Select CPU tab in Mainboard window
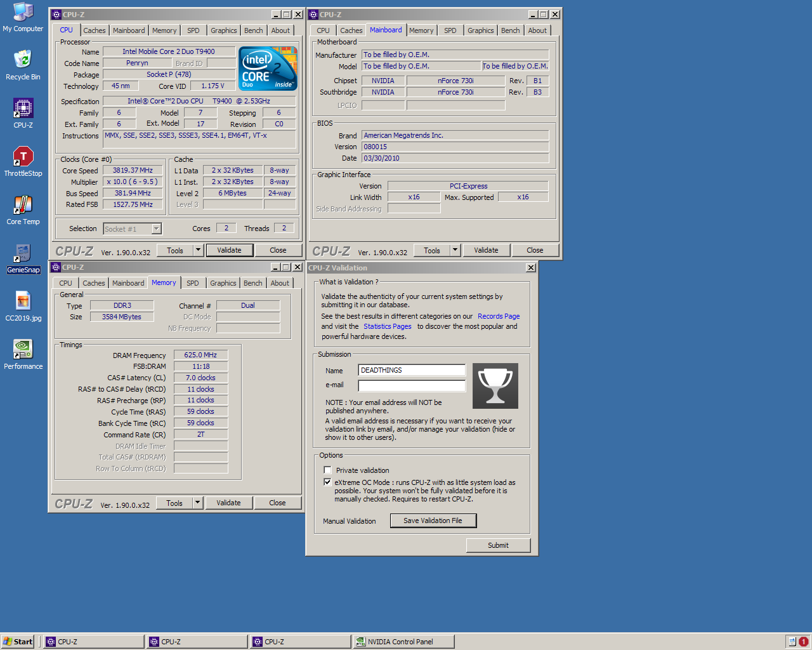The width and height of the screenshot is (812, 650). [324, 30]
